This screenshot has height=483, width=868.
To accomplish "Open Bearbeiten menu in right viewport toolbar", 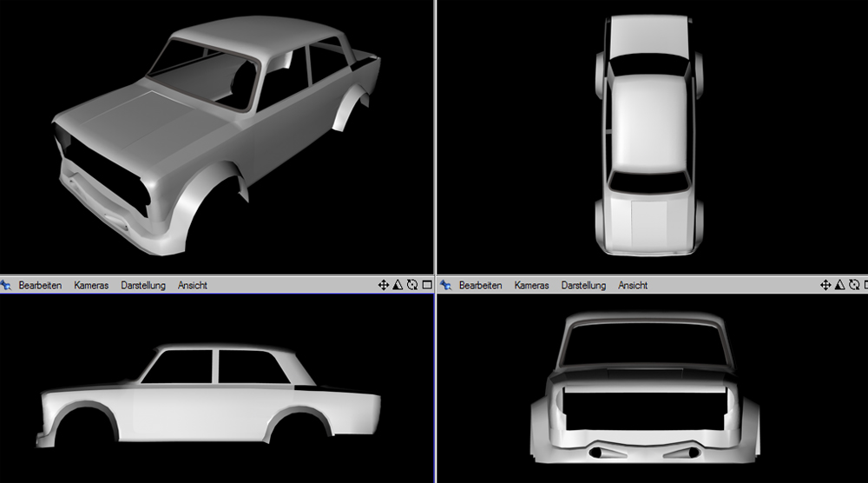I will tap(480, 285).
